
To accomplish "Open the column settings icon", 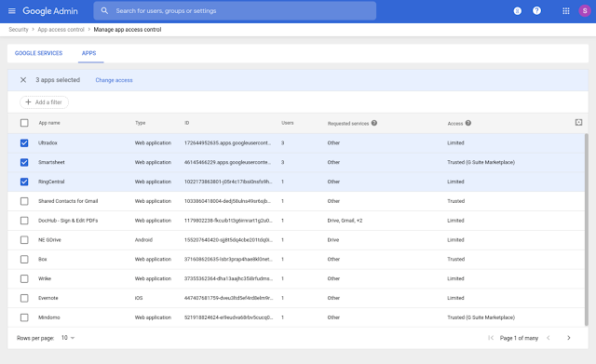I will click(x=578, y=122).
